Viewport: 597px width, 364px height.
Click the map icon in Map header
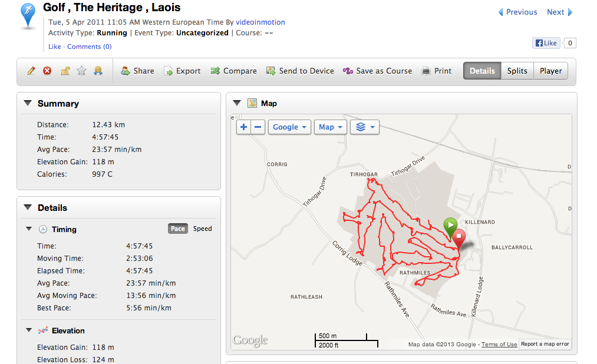(252, 103)
